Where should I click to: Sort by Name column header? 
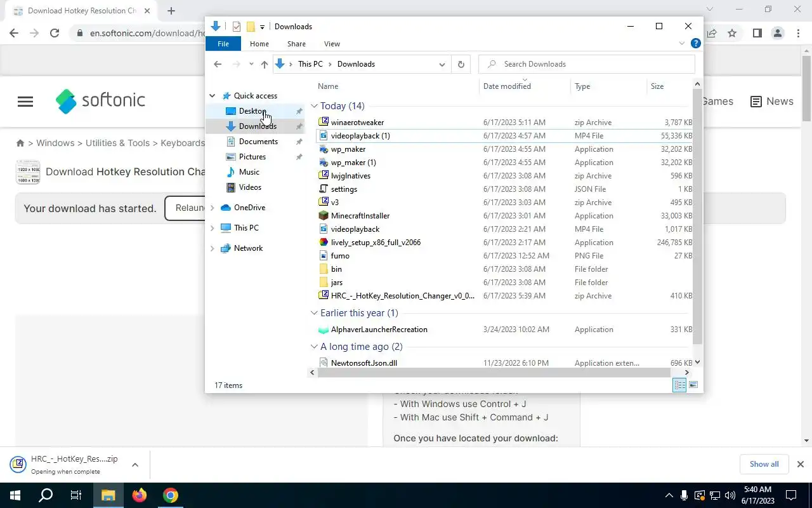pyautogui.click(x=328, y=86)
